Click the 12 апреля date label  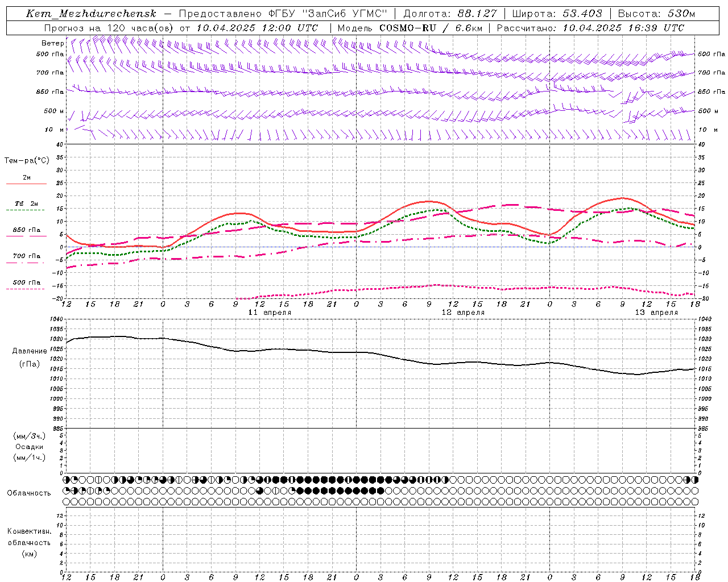click(x=463, y=312)
